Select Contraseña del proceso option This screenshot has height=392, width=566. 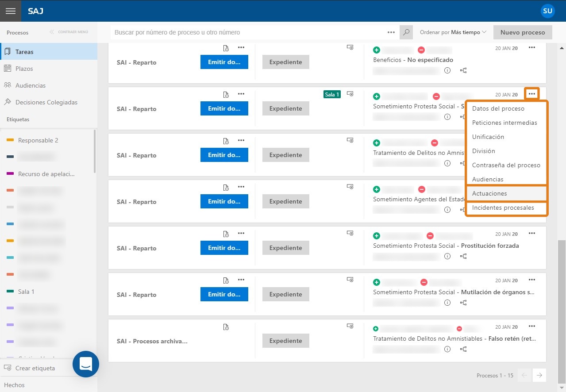pyautogui.click(x=506, y=165)
